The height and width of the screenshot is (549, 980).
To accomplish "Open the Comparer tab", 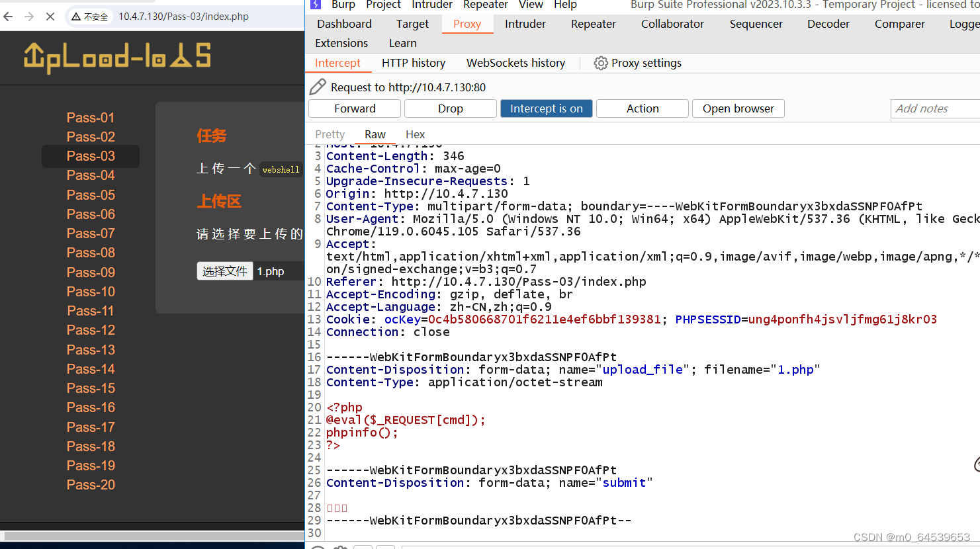I will point(900,24).
